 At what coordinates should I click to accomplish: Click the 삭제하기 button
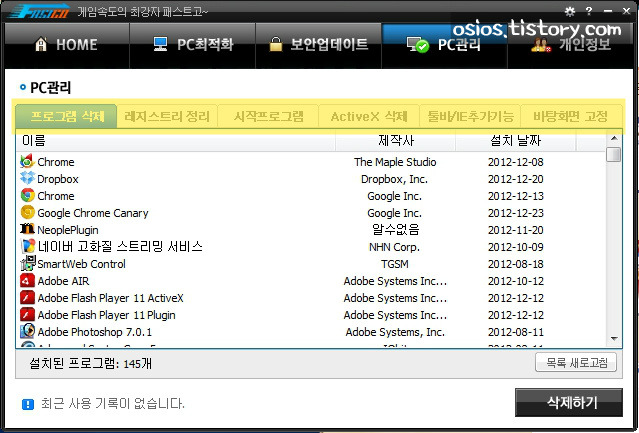pyautogui.click(x=569, y=402)
